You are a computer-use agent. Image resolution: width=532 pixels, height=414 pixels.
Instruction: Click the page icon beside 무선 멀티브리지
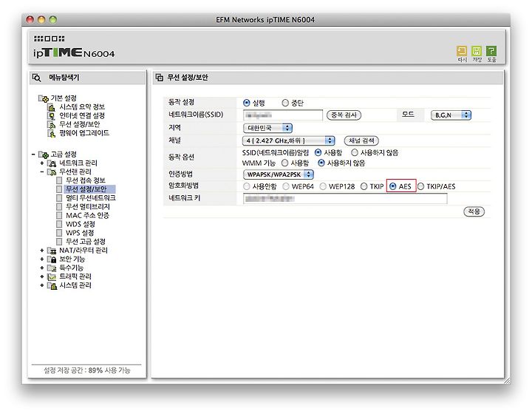[x=59, y=207]
